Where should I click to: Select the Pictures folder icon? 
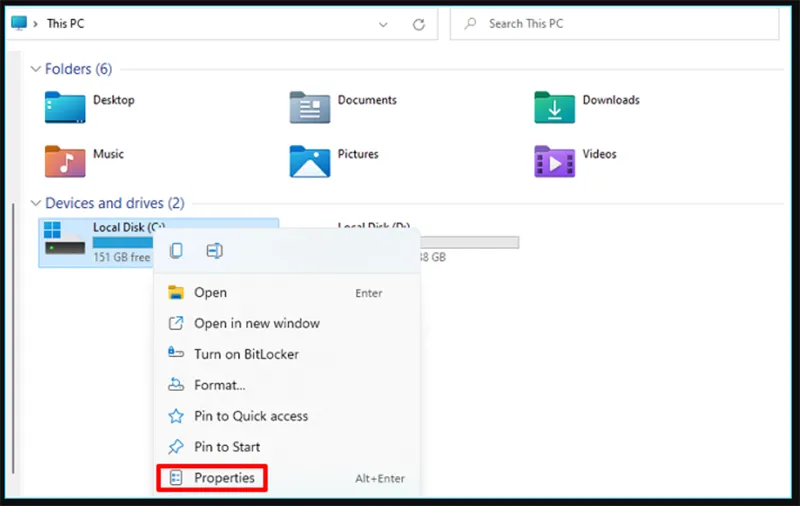310,161
